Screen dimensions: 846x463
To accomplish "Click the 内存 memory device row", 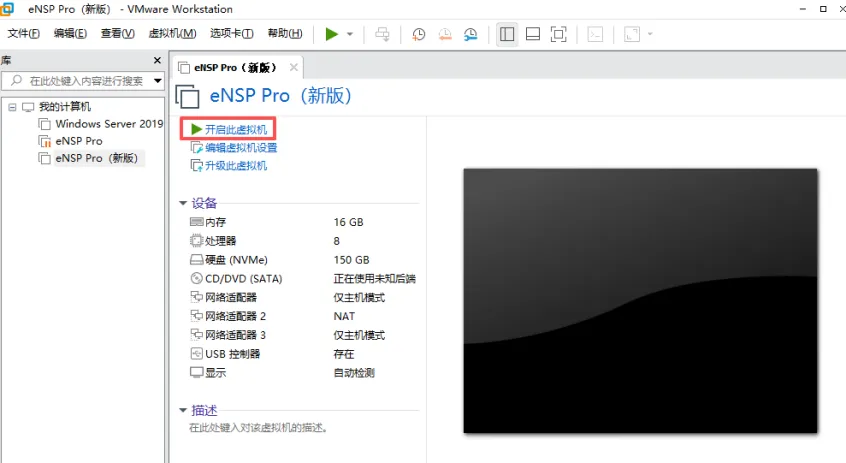I will [x=302, y=222].
